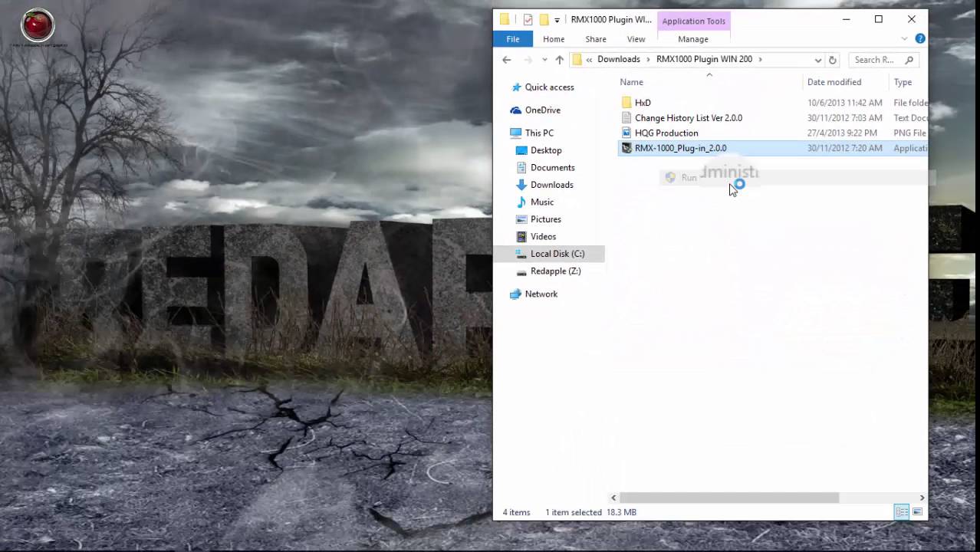
Task: Switch to Details view icon in the status bar
Action: (x=902, y=512)
